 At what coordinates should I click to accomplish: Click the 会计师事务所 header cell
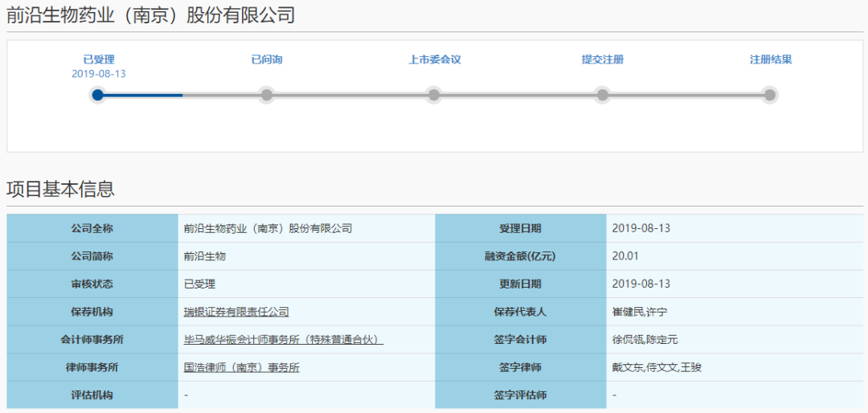[x=92, y=340]
